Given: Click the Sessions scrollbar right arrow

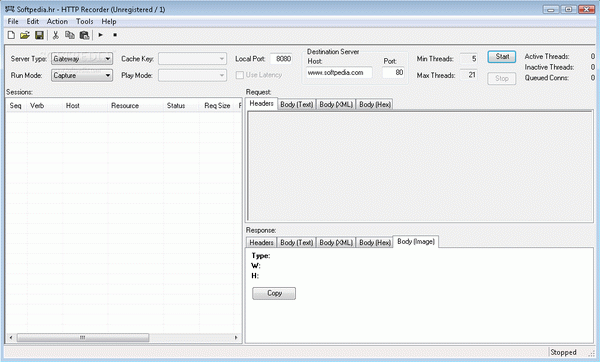Looking at the screenshot, I should click(236, 338).
